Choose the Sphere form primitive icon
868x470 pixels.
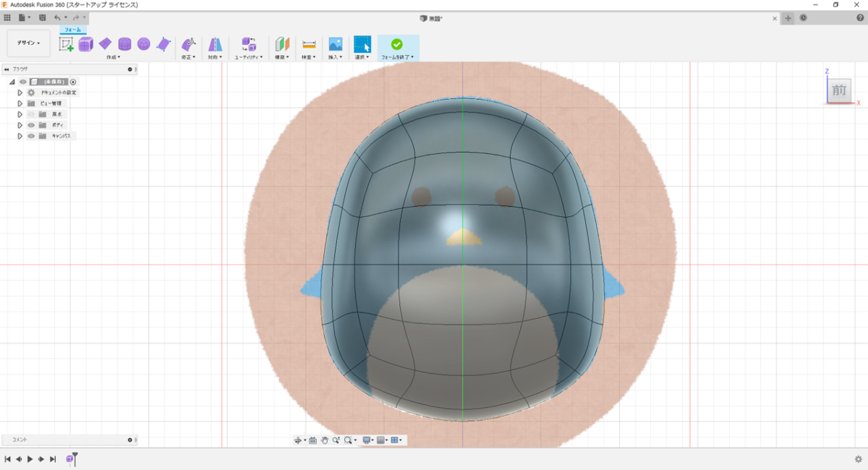tap(144, 44)
